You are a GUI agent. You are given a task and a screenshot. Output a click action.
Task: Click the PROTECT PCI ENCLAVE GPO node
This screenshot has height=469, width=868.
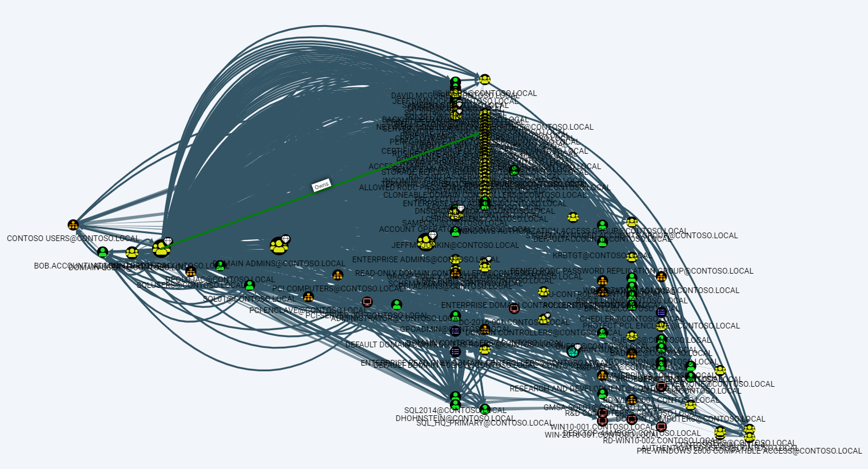click(662, 312)
